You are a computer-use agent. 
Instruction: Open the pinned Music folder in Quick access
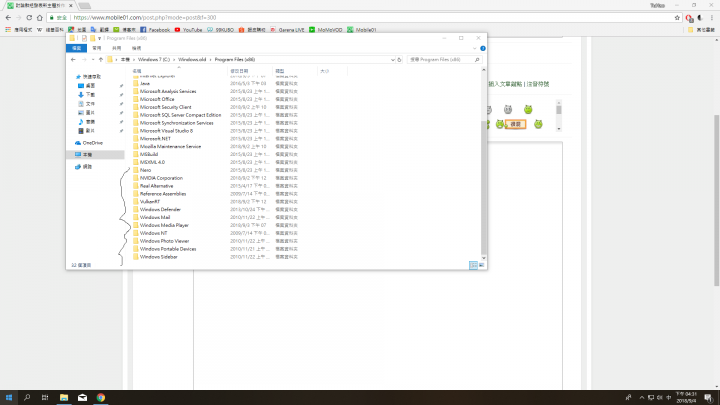[87, 122]
